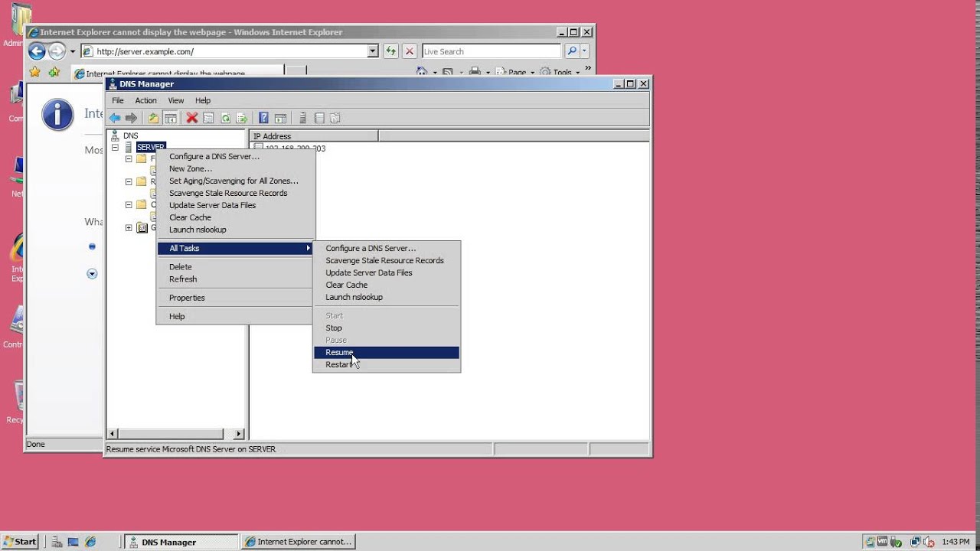This screenshot has height=551, width=980.
Task: Switch to DNS Manager taskbar button
Action: pos(181,542)
